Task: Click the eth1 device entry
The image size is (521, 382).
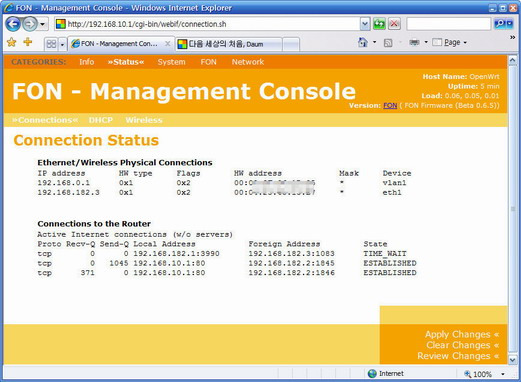Action: 392,192
